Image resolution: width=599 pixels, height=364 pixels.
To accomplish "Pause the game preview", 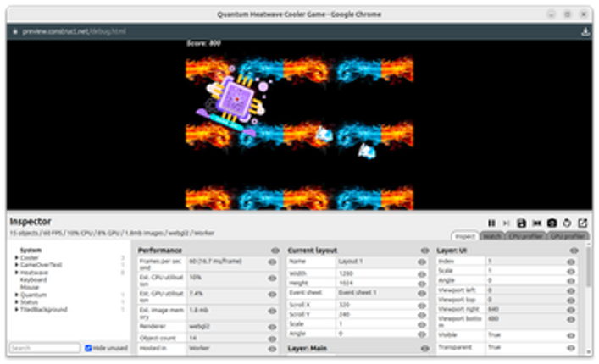I will tap(491, 223).
